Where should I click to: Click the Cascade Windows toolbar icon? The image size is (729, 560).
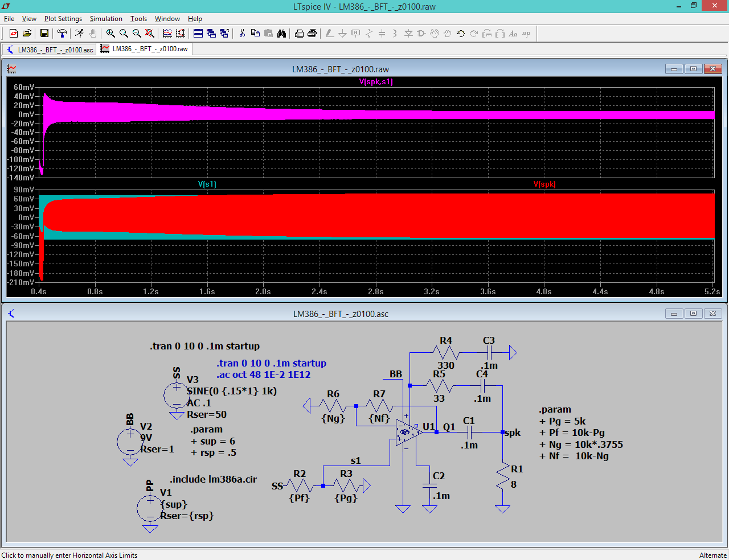(211, 34)
